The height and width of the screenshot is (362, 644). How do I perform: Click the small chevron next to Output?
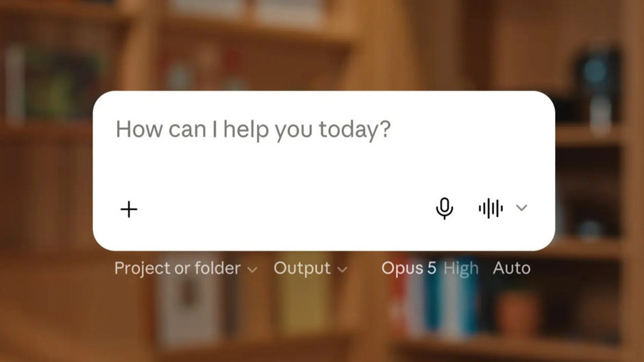342,270
